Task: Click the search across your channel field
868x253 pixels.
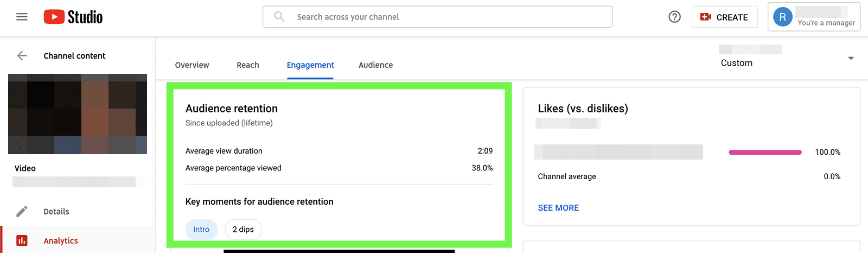Action: 445,17
